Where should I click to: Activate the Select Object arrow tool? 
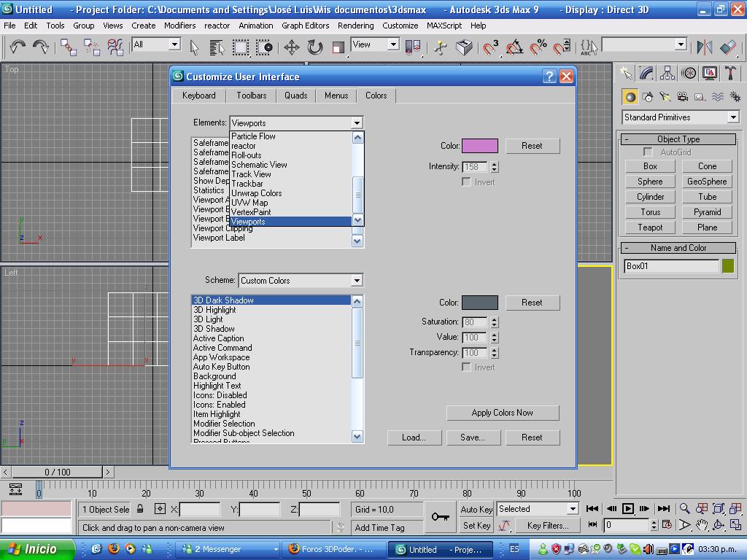point(194,47)
